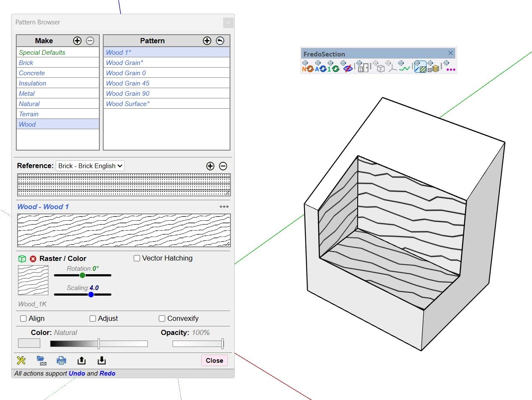Click the Scaling slider handle

pyautogui.click(x=91, y=294)
